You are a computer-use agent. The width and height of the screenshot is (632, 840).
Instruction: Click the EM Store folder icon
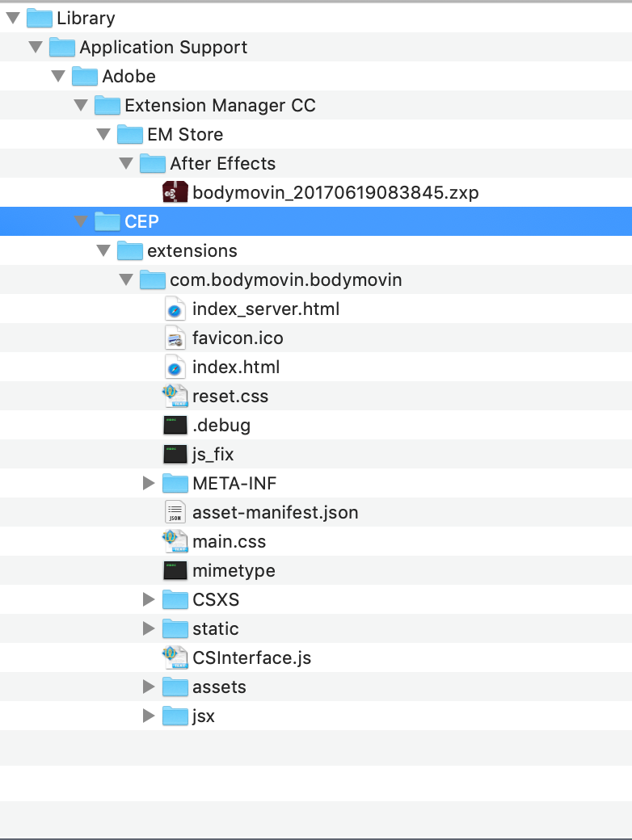[x=129, y=133]
